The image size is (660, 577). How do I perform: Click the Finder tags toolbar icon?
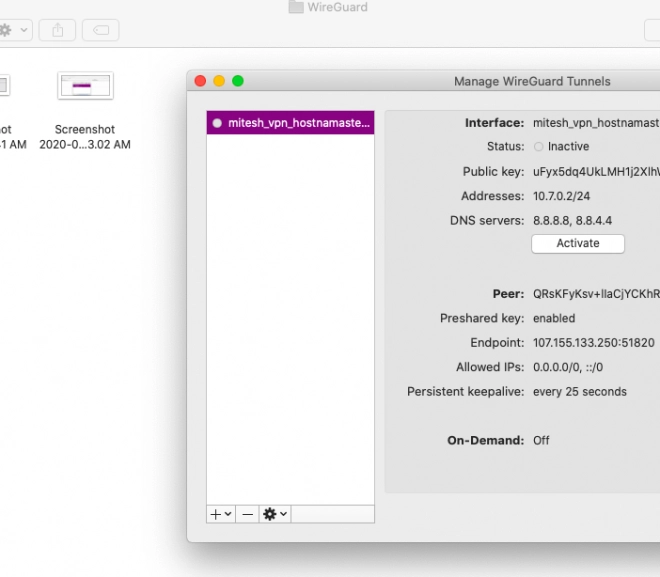(101, 30)
